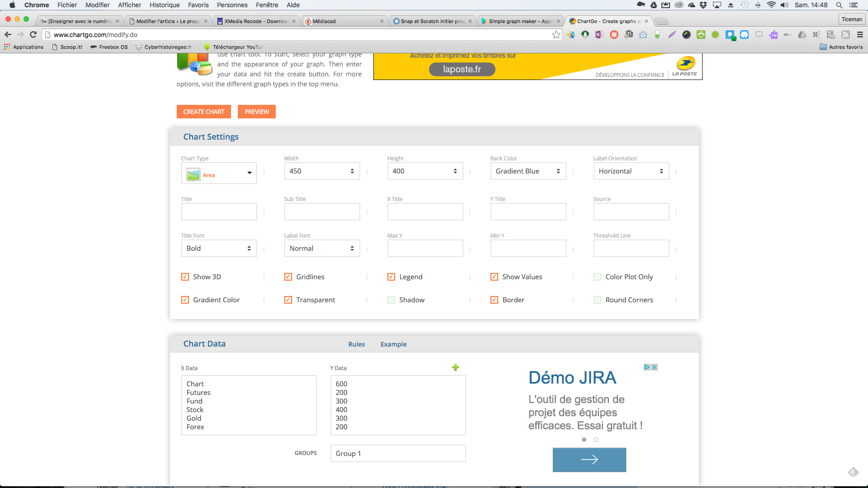Toggle the Round Corners checkbox
This screenshot has width=868, height=488.
(597, 300)
